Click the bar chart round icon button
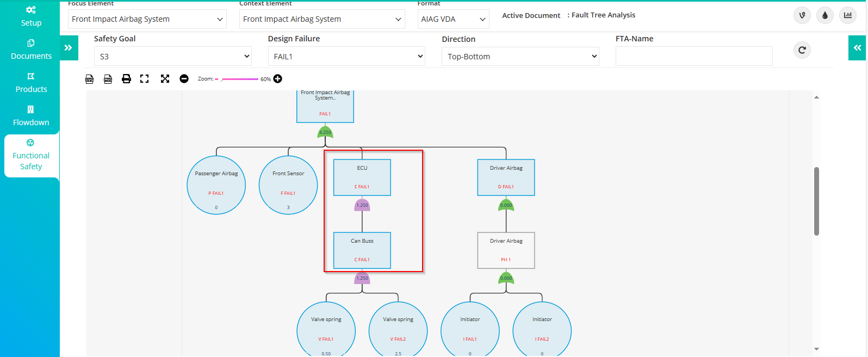Image resolution: width=868 pixels, height=357 pixels. 848,15
